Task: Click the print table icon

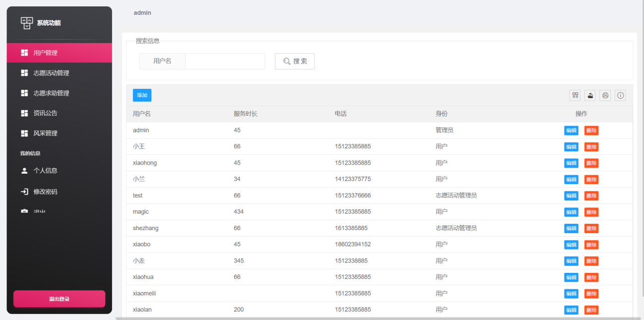Action: tap(605, 95)
